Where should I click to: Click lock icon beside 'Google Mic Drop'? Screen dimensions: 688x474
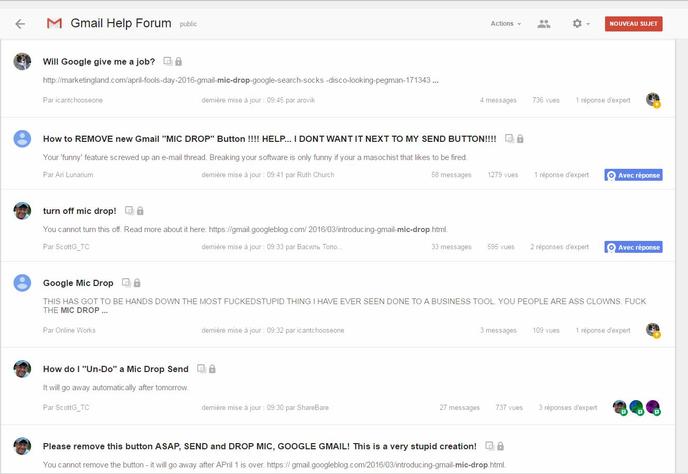137,283
